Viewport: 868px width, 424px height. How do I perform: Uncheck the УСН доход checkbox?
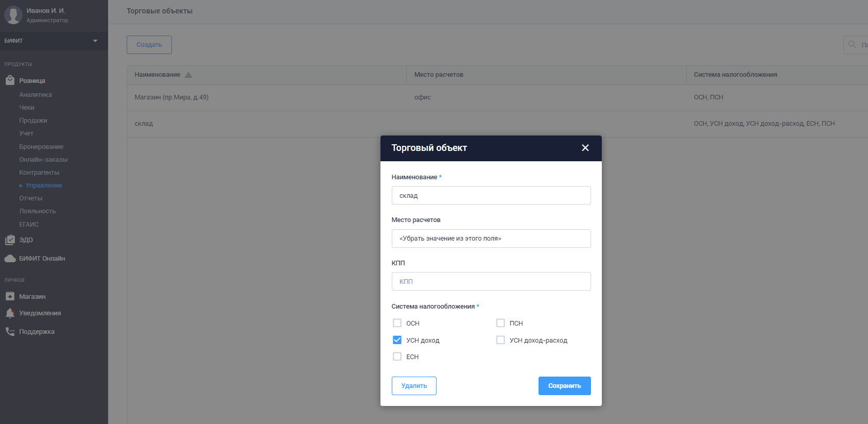[x=397, y=340]
